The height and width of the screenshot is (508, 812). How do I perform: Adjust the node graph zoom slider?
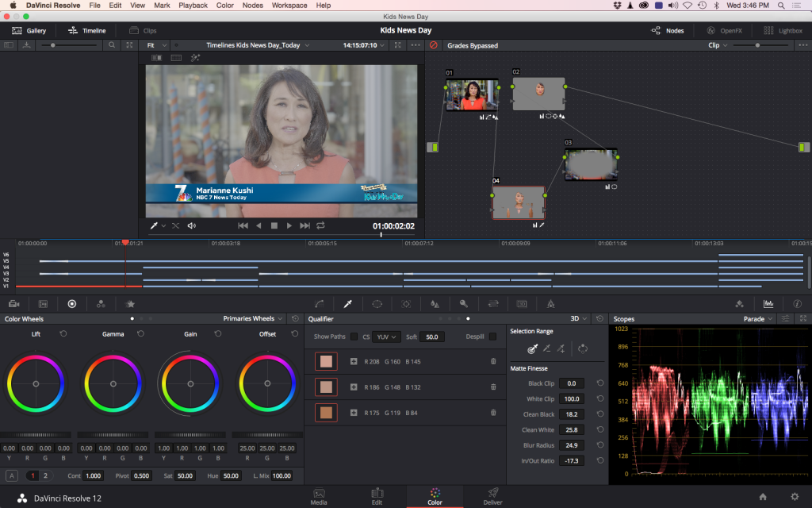(x=757, y=45)
